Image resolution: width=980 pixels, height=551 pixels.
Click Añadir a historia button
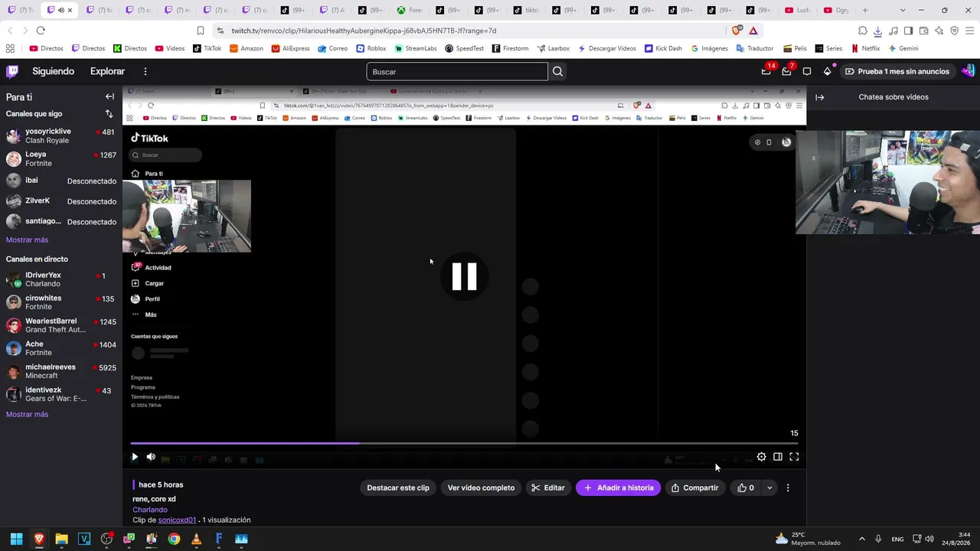(x=619, y=487)
